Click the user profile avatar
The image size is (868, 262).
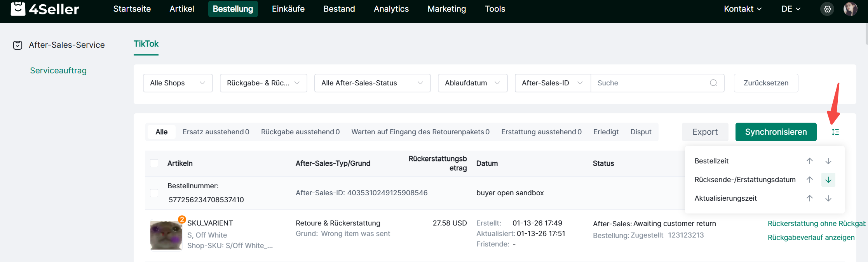point(850,9)
